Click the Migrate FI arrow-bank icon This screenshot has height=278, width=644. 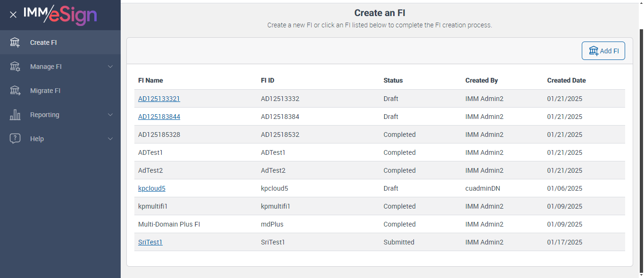coord(15,91)
